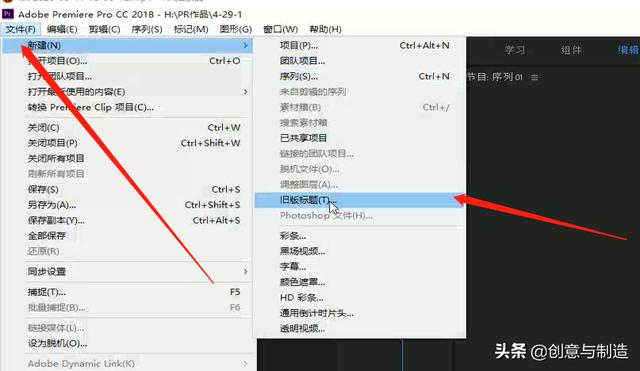This screenshot has width=640, height=371.
Task: Open the 序列(S) menu
Action: tap(147, 29)
